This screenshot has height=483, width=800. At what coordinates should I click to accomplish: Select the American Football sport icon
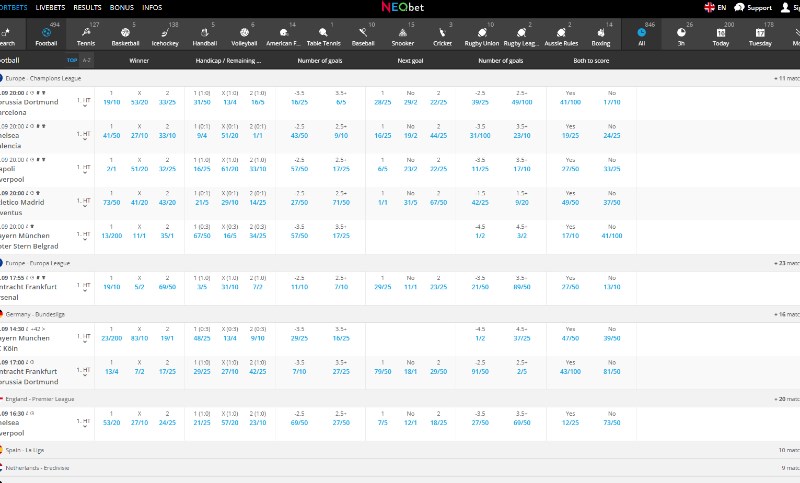[284, 35]
